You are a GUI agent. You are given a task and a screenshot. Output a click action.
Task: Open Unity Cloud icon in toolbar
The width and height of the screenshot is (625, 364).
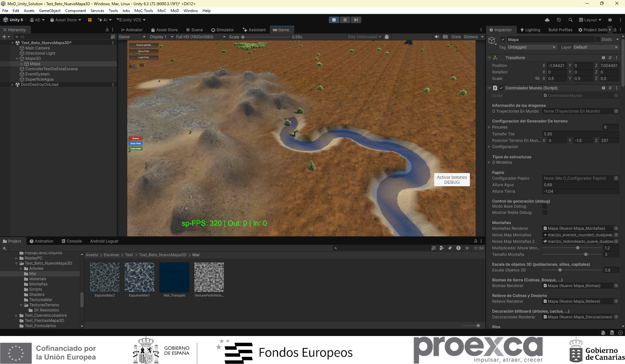(547, 20)
